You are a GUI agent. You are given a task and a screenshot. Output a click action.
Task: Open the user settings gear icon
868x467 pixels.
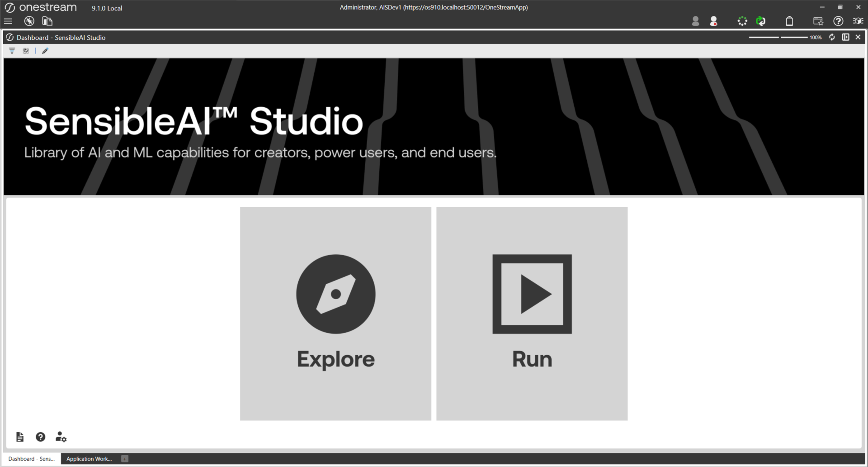click(61, 437)
